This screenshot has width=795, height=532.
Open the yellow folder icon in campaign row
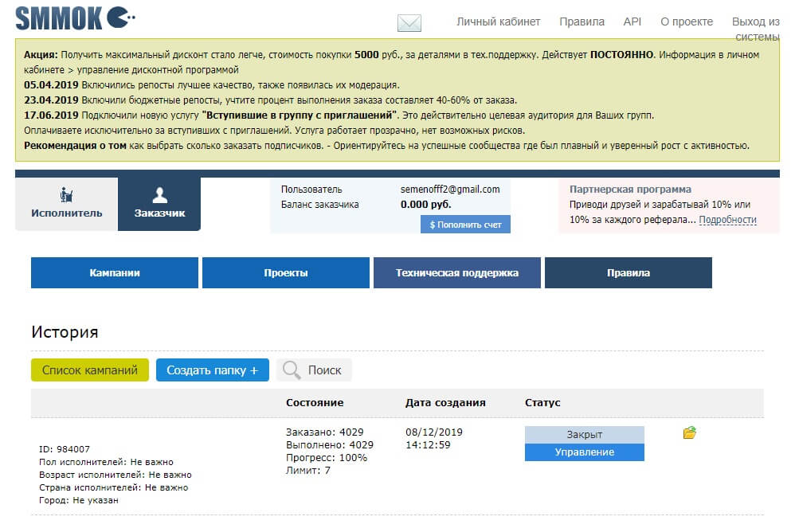pos(690,432)
